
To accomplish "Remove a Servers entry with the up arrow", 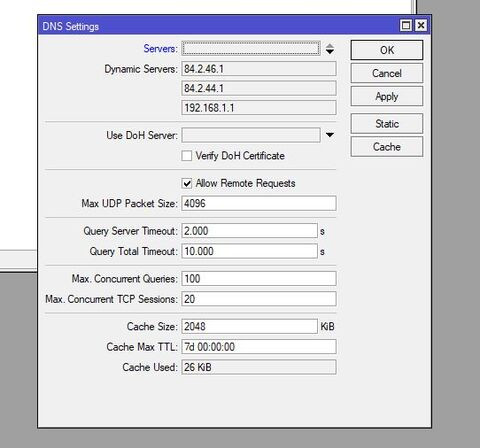I will point(330,46).
